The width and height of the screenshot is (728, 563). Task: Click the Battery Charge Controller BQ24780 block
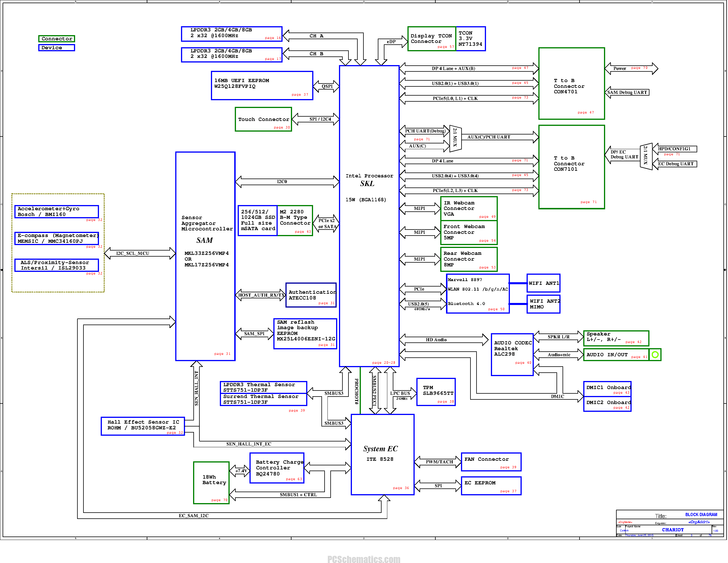[277, 468]
